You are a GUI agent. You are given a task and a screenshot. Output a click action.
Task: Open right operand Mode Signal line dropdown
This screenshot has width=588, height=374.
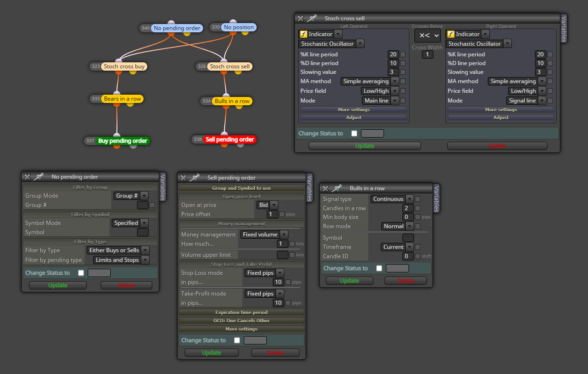[526, 101]
